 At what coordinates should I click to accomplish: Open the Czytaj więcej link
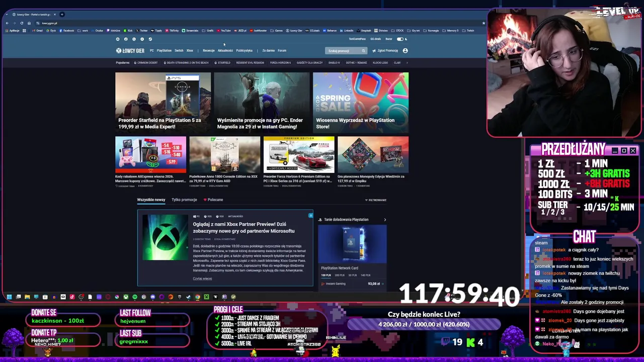click(x=202, y=279)
